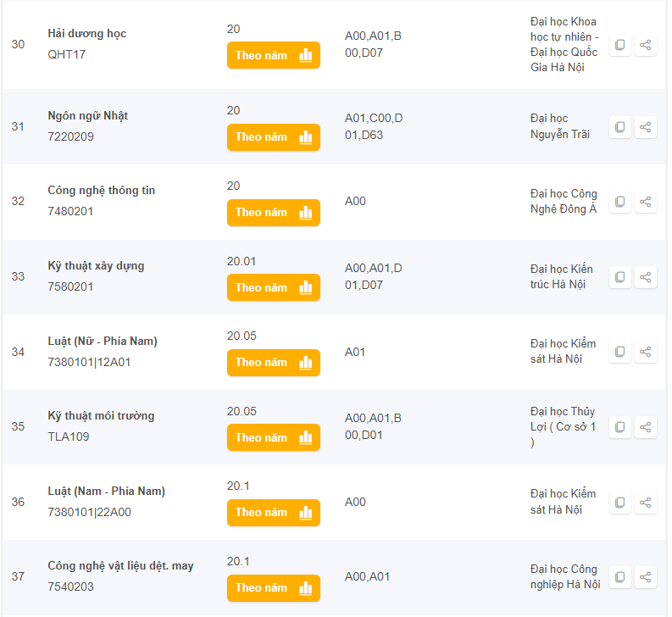Select Đại học Kiến trúc Hà Nội text
Screen dimensions: 672x617
click(561, 276)
